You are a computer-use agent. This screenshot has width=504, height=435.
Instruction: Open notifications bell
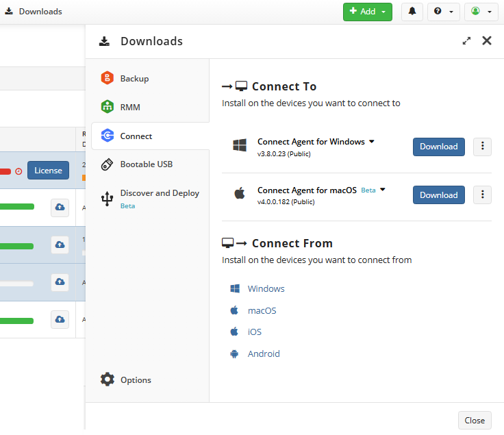(x=412, y=12)
